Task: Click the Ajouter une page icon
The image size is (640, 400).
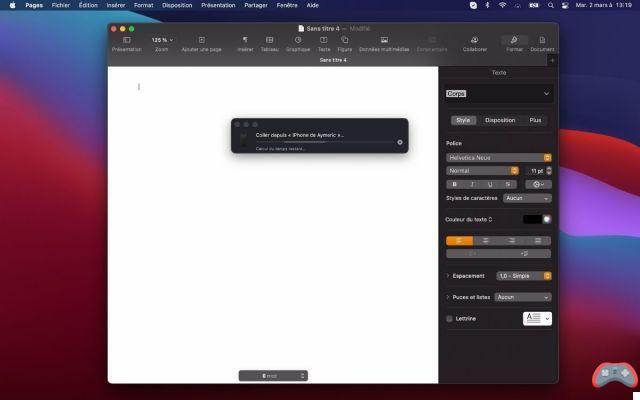Action: pyautogui.click(x=202, y=40)
